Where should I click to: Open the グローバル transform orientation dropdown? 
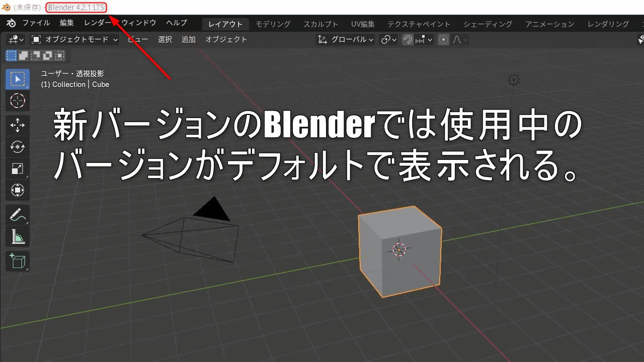(x=345, y=39)
